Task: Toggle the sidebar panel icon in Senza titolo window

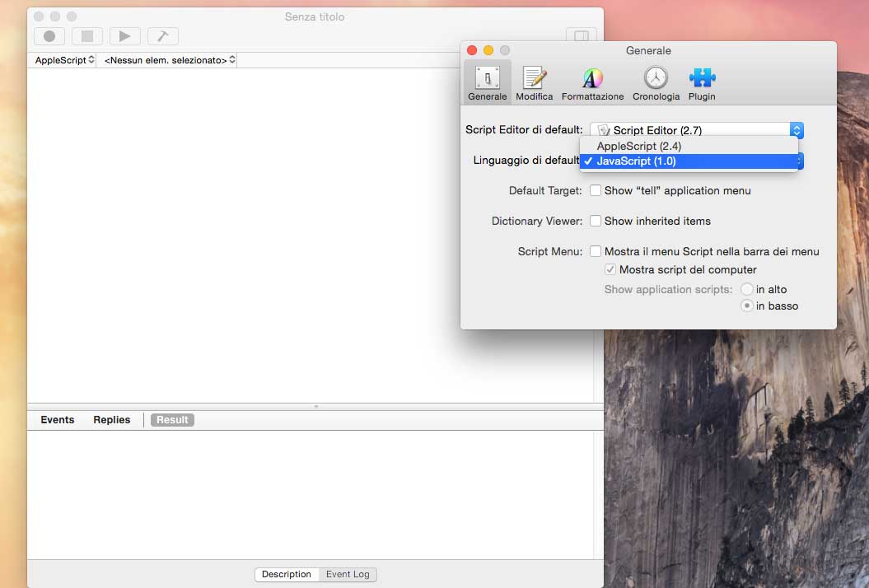Action: point(582,36)
